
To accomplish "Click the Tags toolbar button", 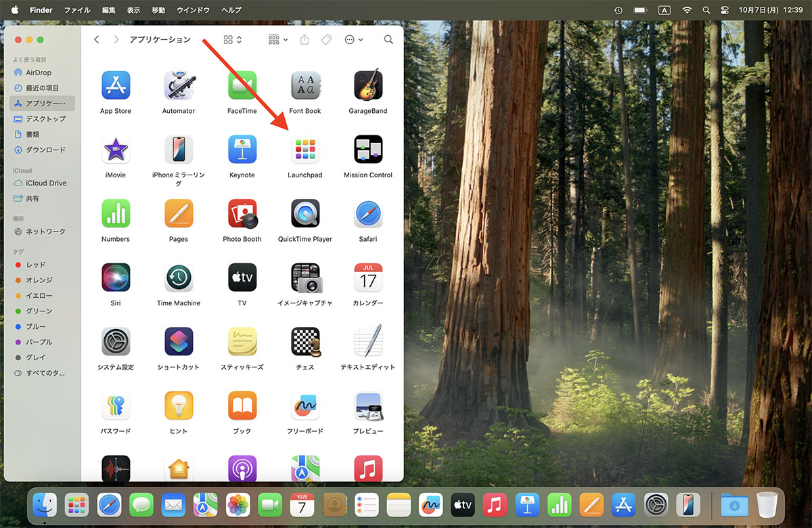I will pyautogui.click(x=326, y=40).
